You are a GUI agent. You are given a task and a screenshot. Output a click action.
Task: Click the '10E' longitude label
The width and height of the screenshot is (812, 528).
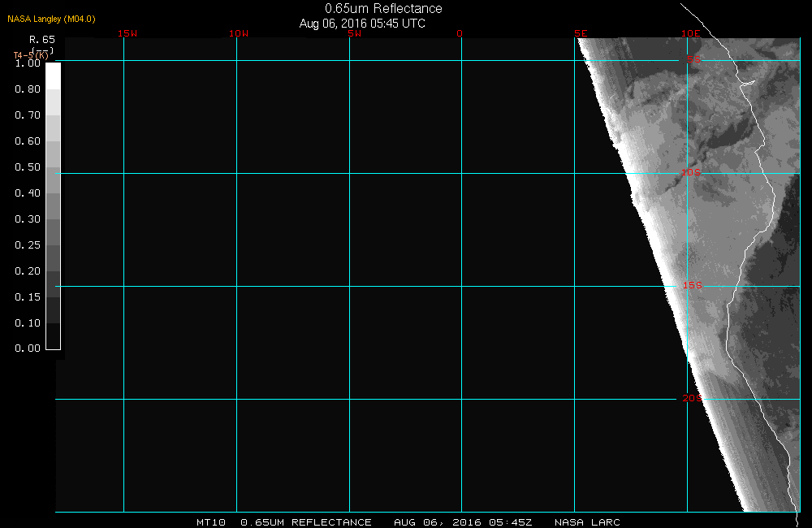tap(691, 33)
